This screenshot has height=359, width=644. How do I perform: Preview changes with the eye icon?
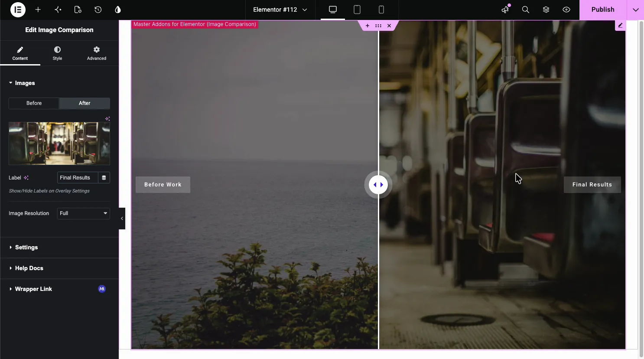click(566, 10)
